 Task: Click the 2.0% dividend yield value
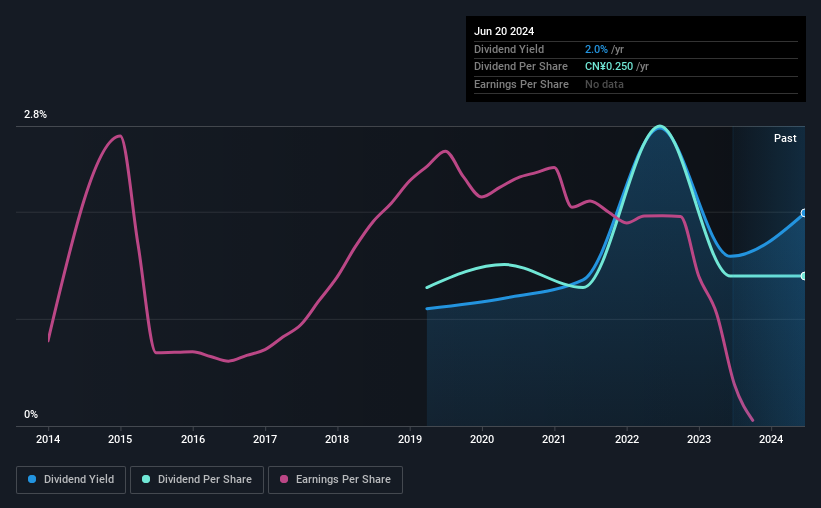click(596, 49)
